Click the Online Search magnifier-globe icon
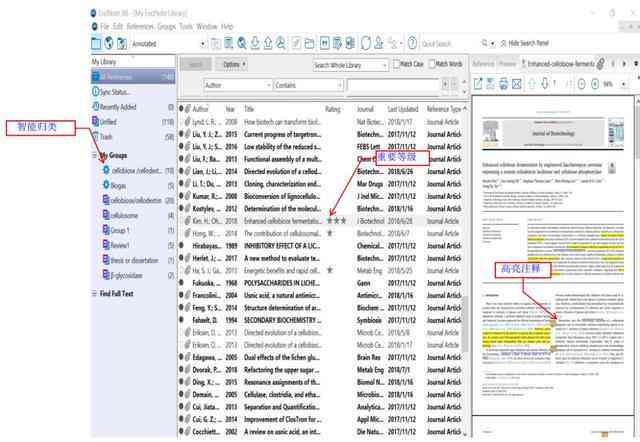 (x=242, y=43)
